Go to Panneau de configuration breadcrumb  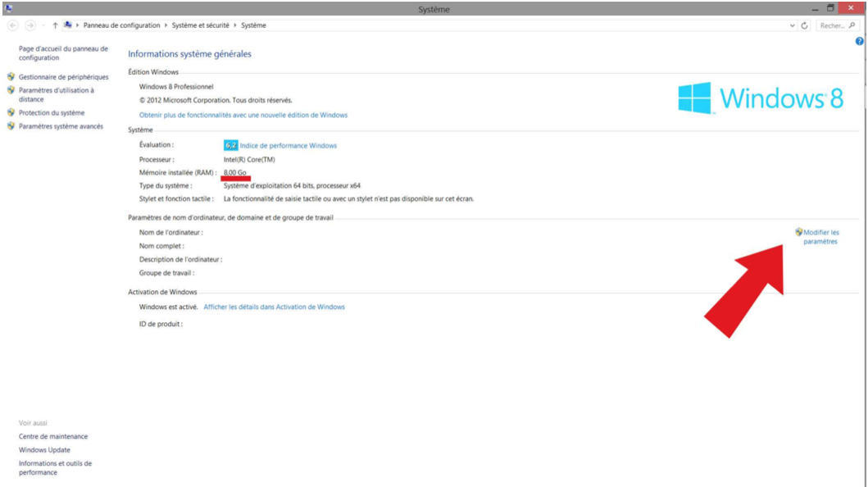(x=121, y=25)
